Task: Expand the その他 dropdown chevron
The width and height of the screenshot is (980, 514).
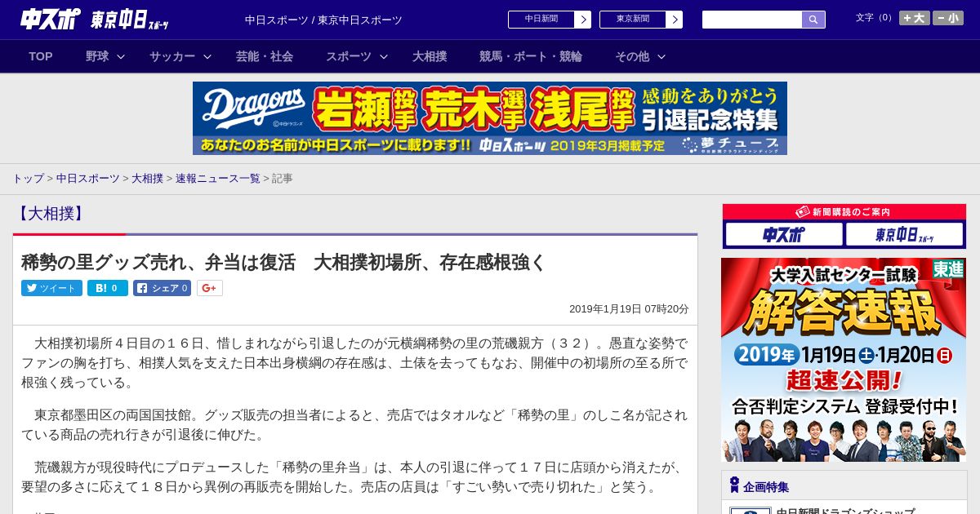Action: point(661,56)
